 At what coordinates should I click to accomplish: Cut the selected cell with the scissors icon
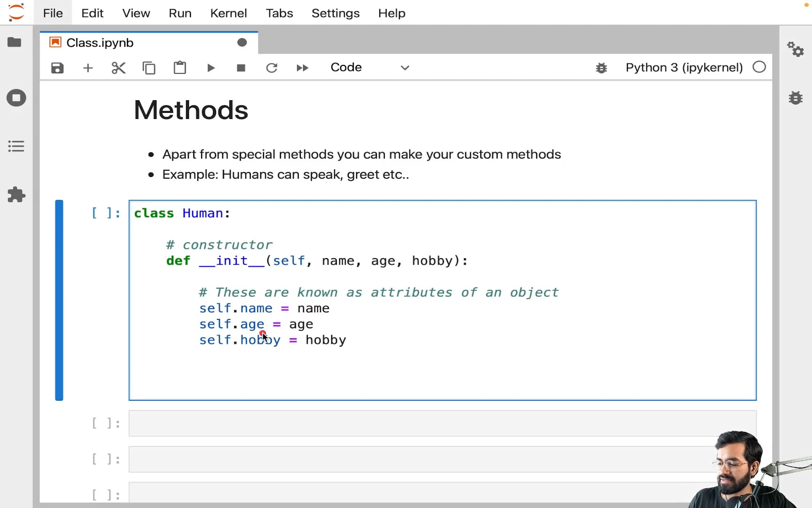coord(118,68)
